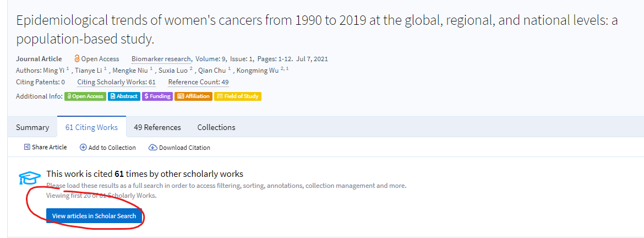This screenshot has height=238, width=644.
Task: Select the purple Funding badge
Action: [157, 96]
